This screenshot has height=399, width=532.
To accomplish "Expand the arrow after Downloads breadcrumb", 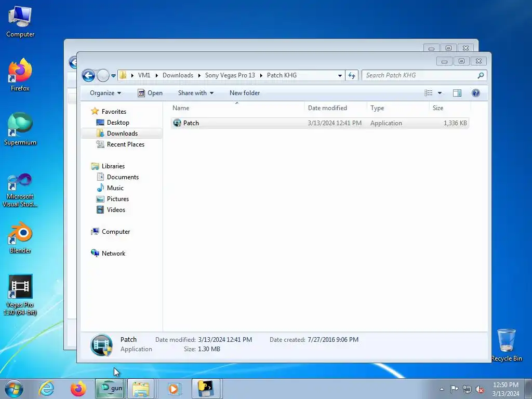I will click(x=199, y=75).
